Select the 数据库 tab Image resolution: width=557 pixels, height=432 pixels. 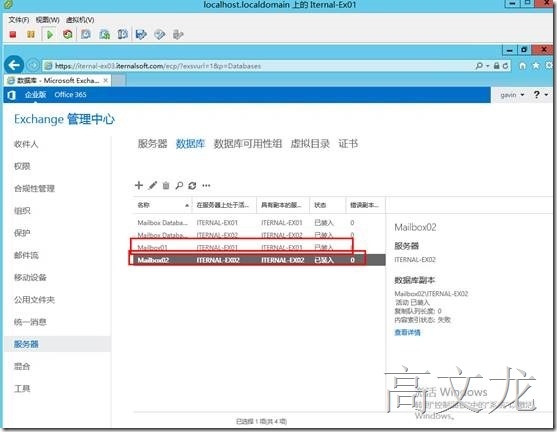[x=190, y=144]
